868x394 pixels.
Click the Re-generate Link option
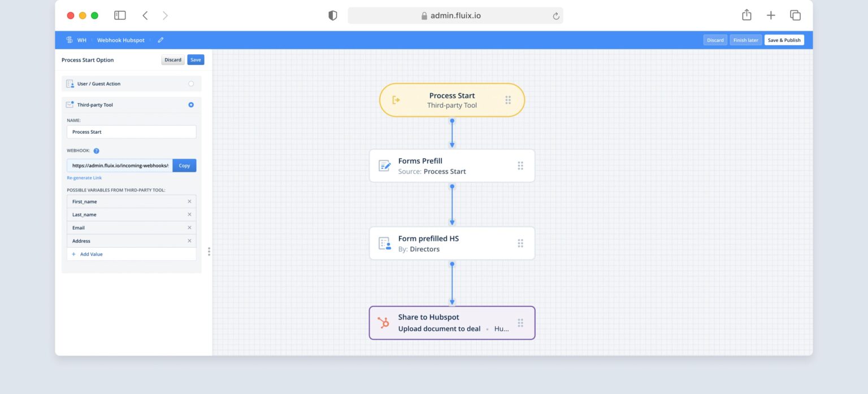click(x=84, y=177)
